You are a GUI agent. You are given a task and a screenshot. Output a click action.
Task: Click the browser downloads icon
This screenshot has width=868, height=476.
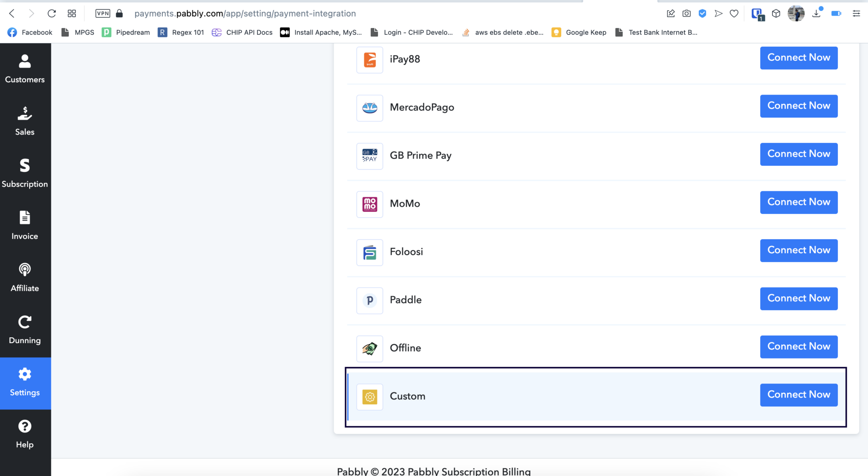click(815, 13)
